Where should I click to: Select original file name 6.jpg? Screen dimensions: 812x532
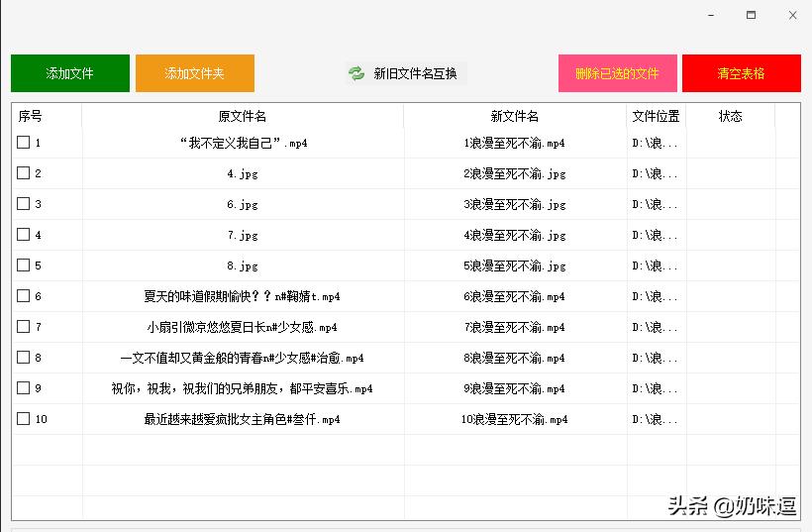pyautogui.click(x=243, y=204)
